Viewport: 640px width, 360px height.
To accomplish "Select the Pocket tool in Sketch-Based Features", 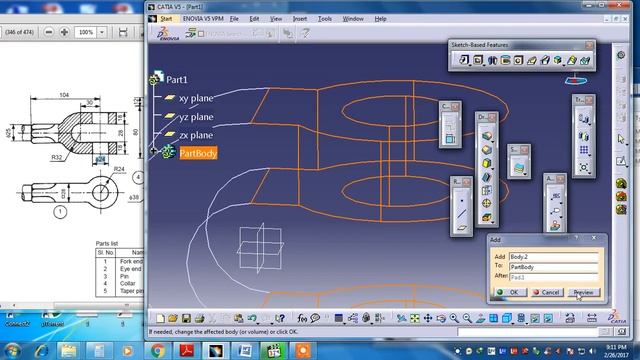I will click(x=478, y=60).
